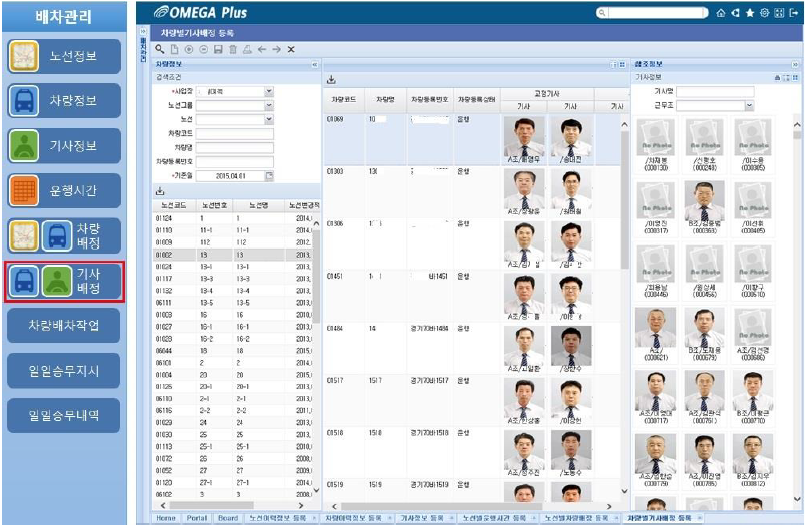Switch to the 기사정보 등록 tab
Viewport: 808px width, 529px height.
pos(421,518)
